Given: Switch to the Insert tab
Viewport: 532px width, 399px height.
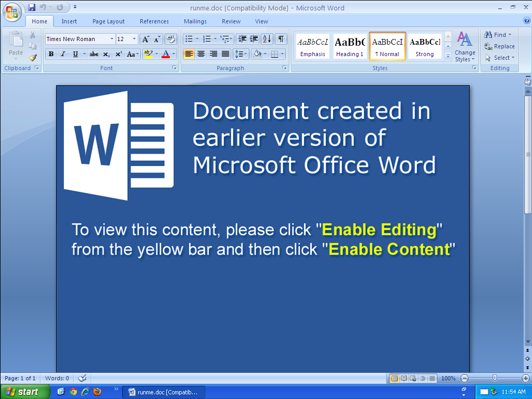Looking at the screenshot, I should pyautogui.click(x=69, y=21).
